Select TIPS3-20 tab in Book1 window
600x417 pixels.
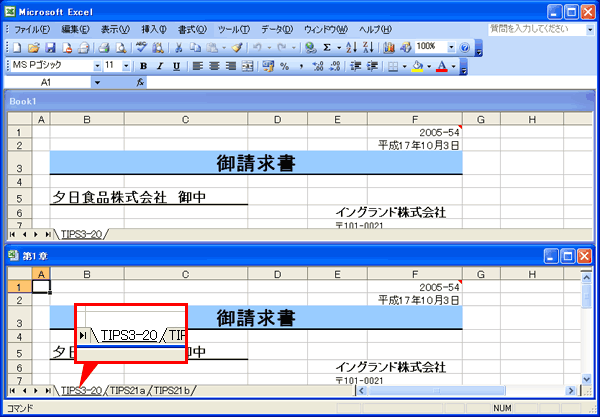tap(82, 235)
